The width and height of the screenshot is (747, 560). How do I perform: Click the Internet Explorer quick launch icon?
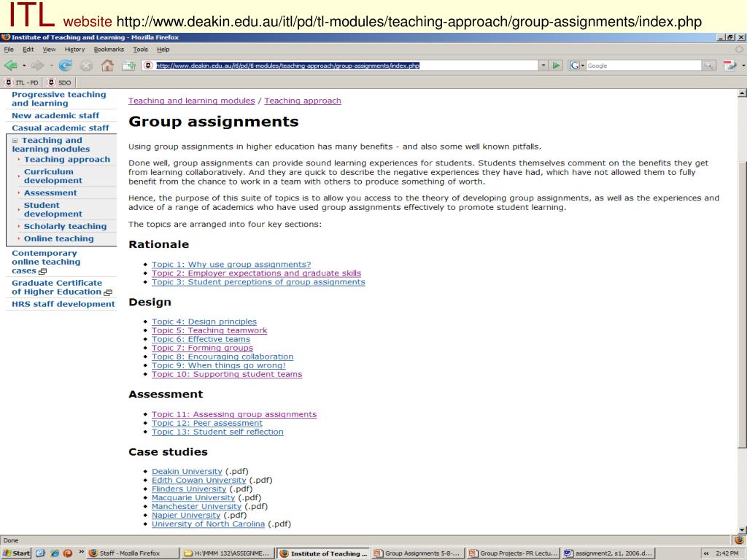pyautogui.click(x=54, y=553)
